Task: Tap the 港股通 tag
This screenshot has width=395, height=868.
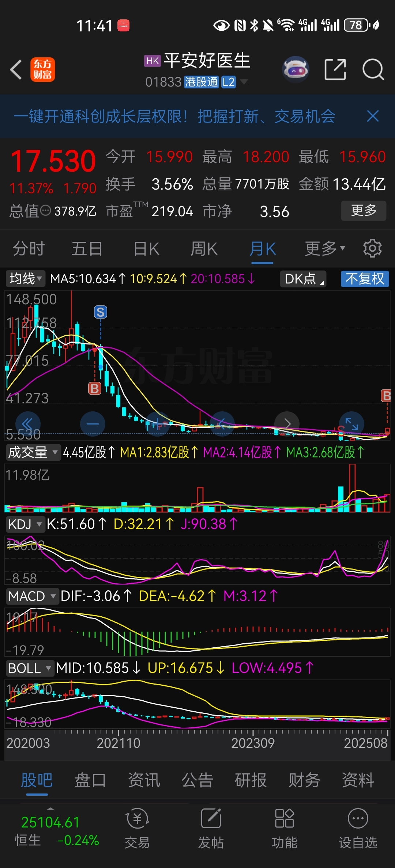Action: 202,82
